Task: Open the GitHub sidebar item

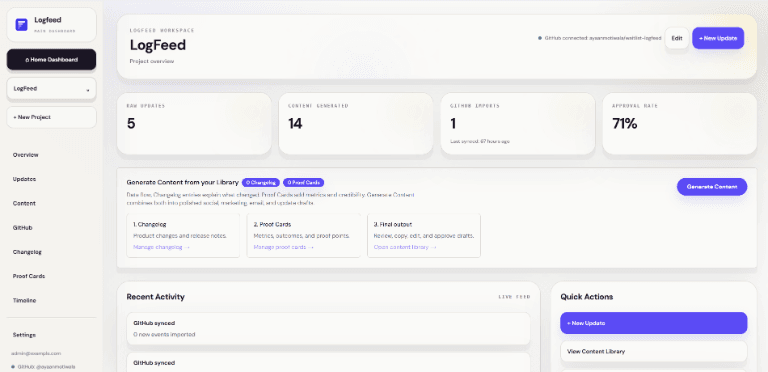Action: click(23, 228)
